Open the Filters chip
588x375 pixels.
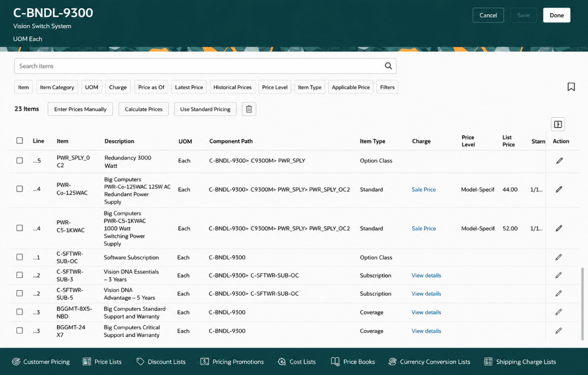[387, 87]
